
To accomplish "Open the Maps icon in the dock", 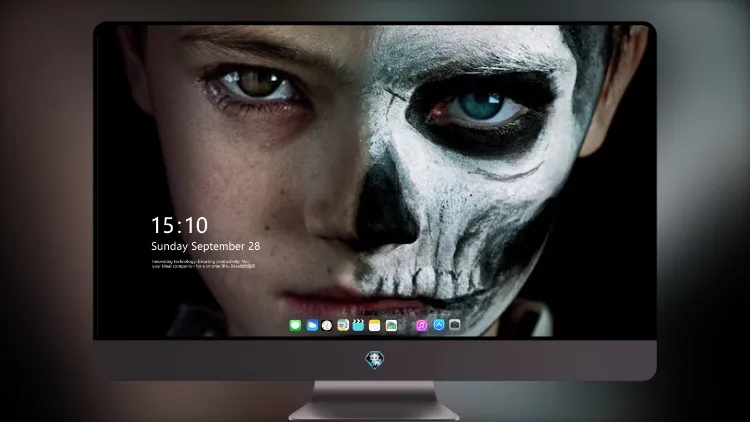I will pyautogui.click(x=343, y=325).
